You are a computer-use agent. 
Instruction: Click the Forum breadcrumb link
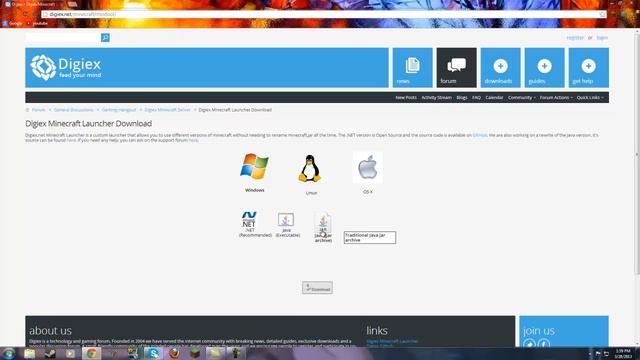[x=39, y=110]
